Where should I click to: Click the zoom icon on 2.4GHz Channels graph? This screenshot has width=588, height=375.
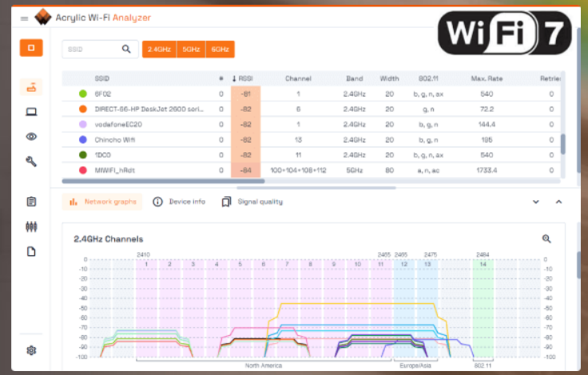point(546,239)
